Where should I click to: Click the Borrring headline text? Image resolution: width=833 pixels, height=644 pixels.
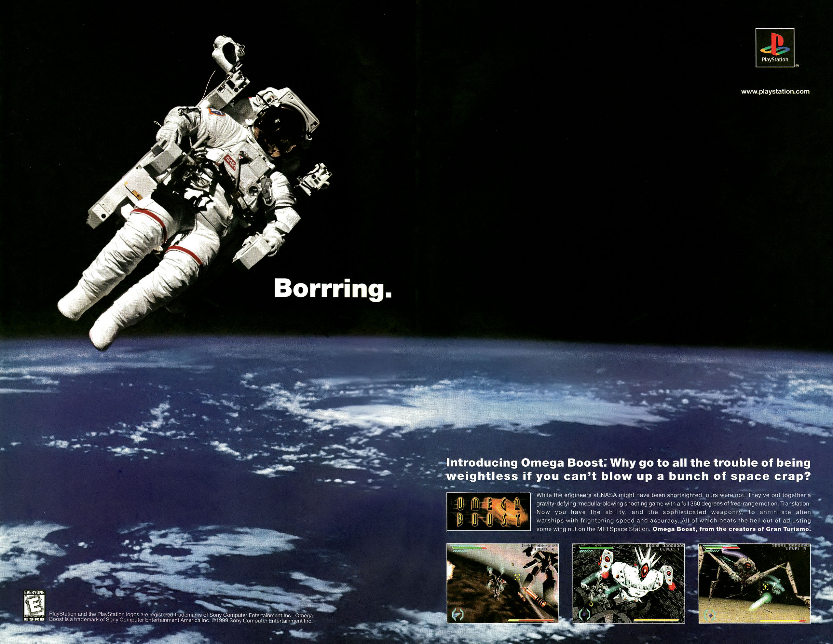pos(333,289)
